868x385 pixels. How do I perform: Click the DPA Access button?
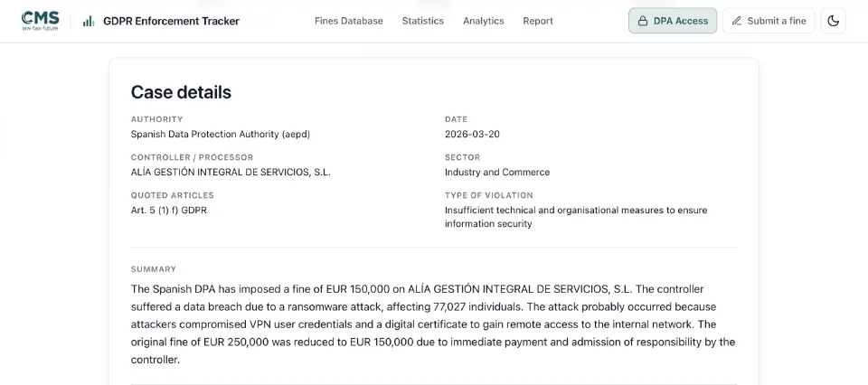coord(673,21)
